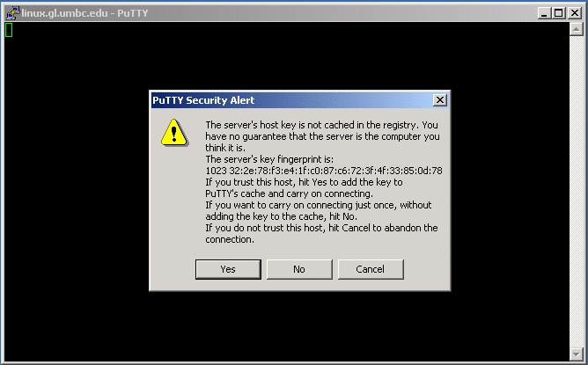Close the main PuTTY terminal window
Viewport: 588px width, 365px height.
point(575,13)
